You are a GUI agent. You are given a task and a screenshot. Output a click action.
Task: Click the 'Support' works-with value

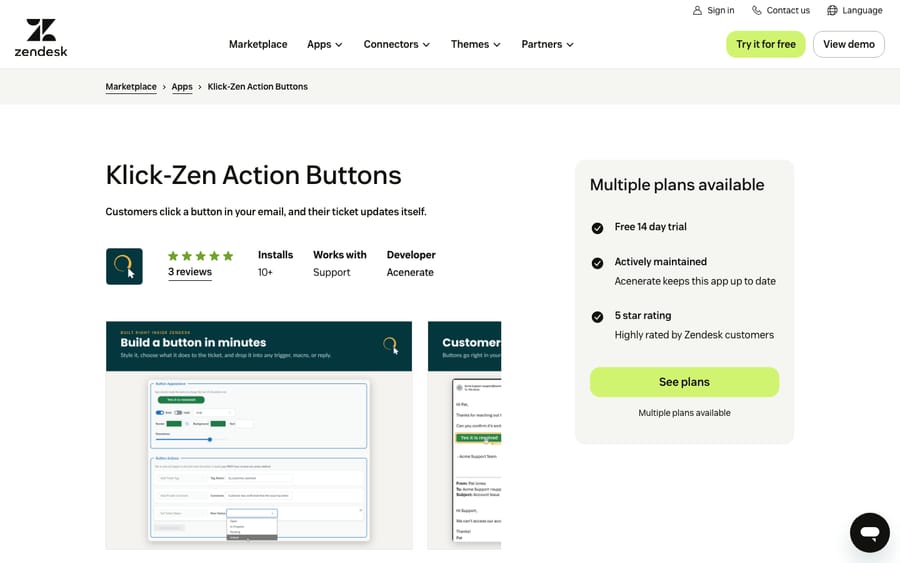coord(331,273)
